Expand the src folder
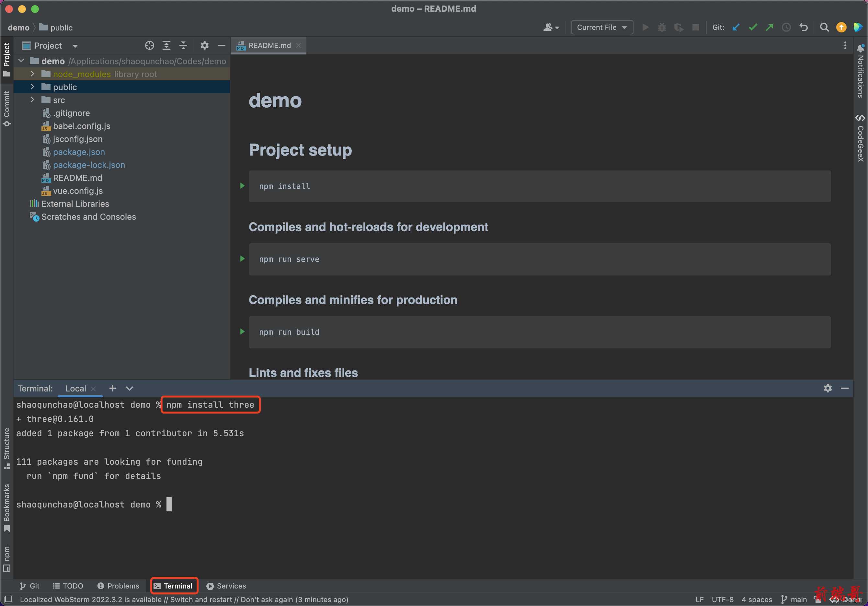Screen dimensions: 868x606 (32, 100)
